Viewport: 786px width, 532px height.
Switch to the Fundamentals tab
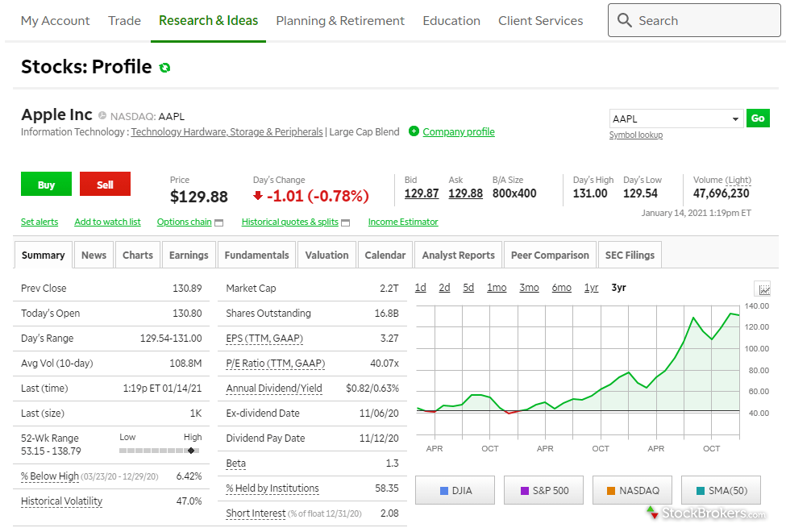256,255
